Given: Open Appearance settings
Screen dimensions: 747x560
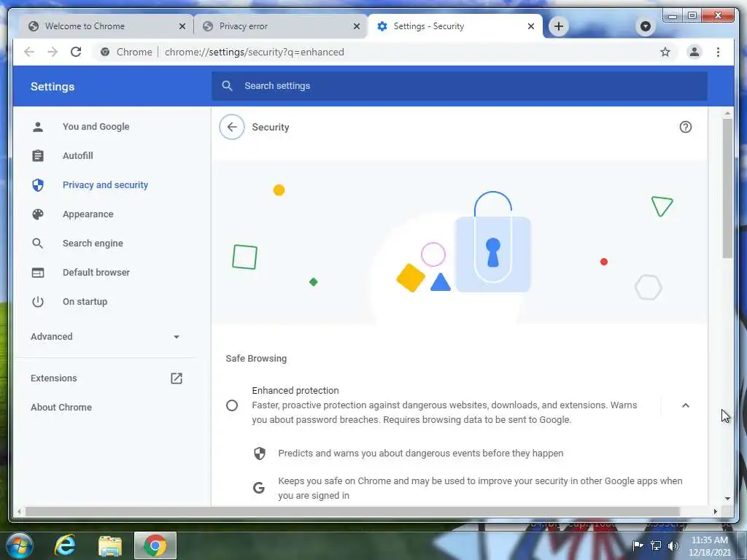Looking at the screenshot, I should coord(88,214).
